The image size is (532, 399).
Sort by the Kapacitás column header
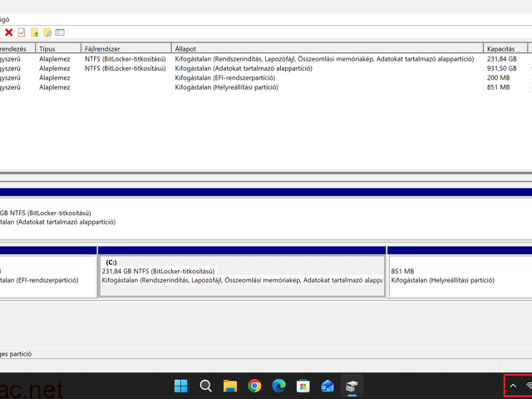pos(505,48)
